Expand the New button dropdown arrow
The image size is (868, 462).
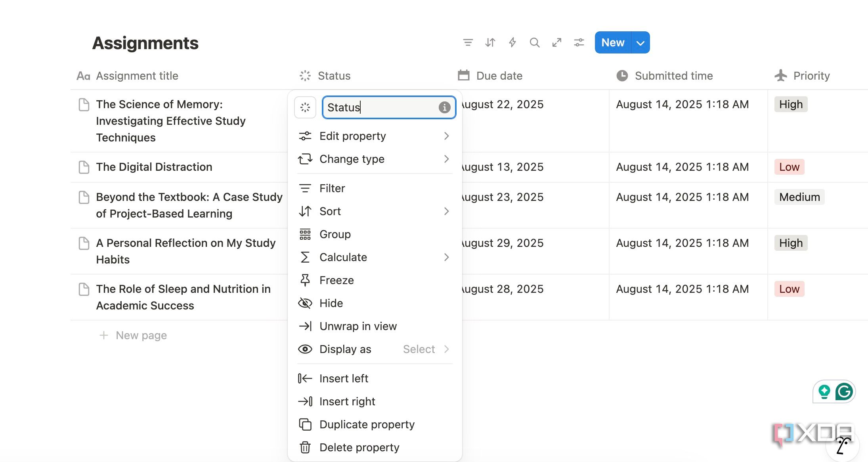[x=640, y=42]
